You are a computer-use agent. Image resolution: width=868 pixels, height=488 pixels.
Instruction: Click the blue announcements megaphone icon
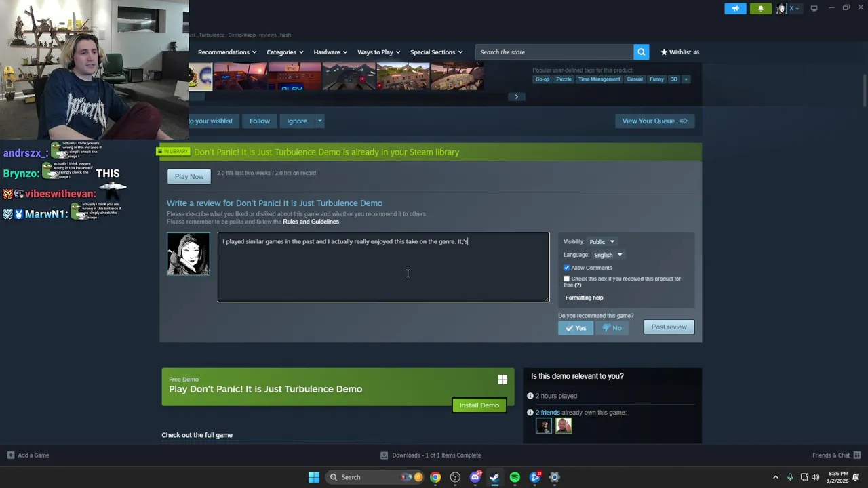[735, 9]
